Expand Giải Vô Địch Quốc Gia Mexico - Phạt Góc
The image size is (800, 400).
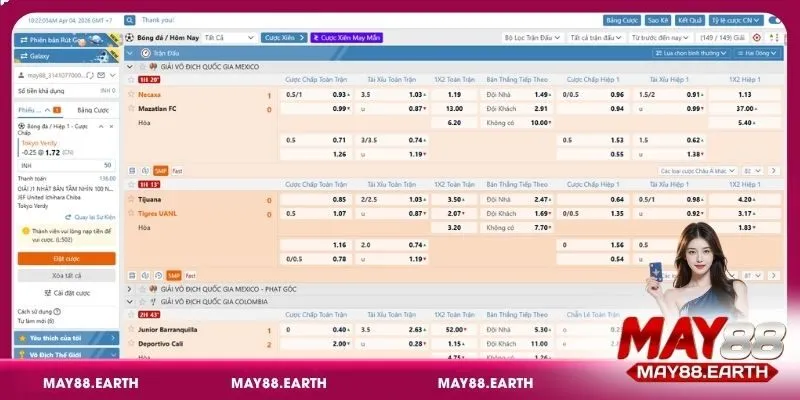[129, 288]
